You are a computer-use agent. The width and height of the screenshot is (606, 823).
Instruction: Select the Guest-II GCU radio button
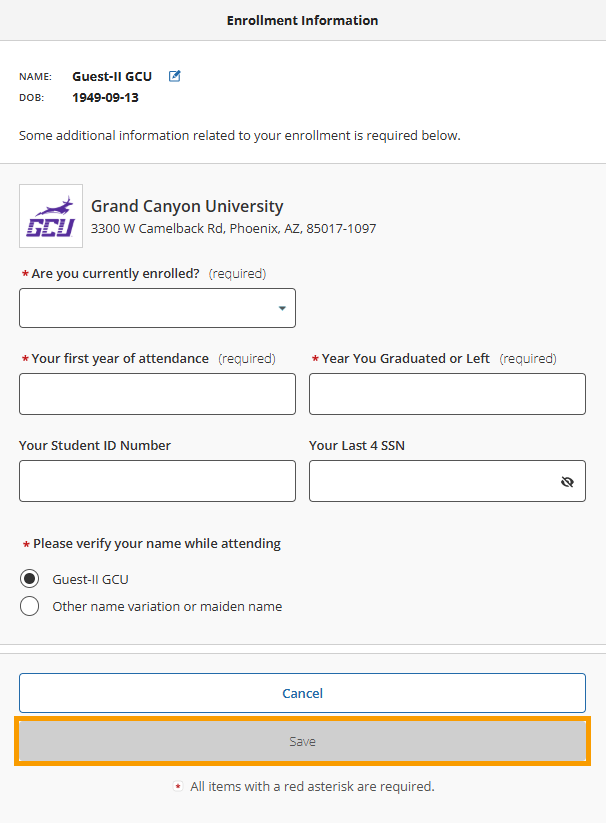point(29,579)
